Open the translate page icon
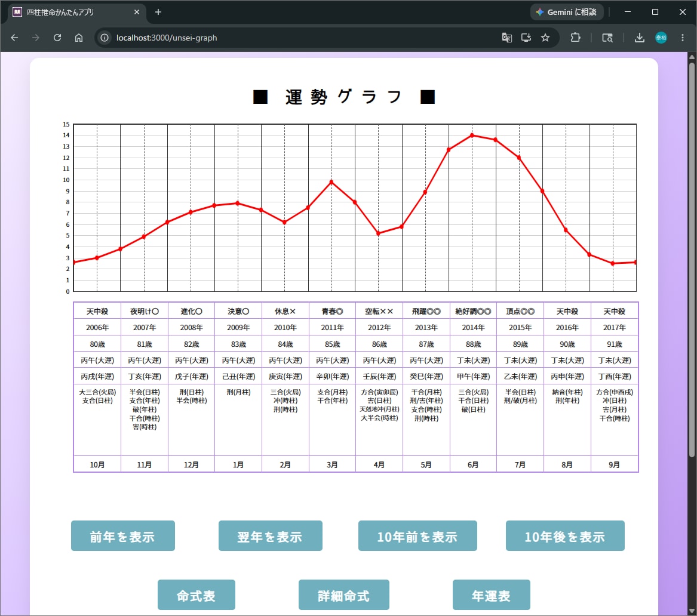Viewport: 697px width, 616px height. (506, 38)
